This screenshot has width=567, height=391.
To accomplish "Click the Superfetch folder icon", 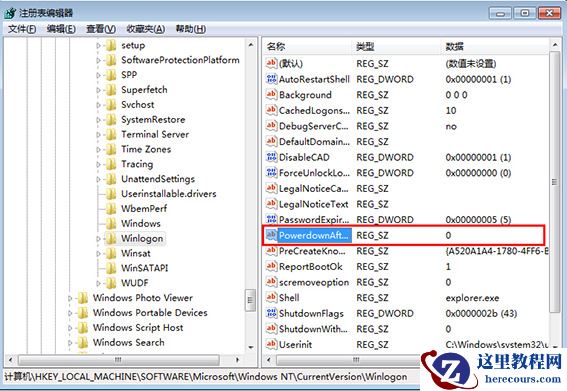I will tap(111, 89).
